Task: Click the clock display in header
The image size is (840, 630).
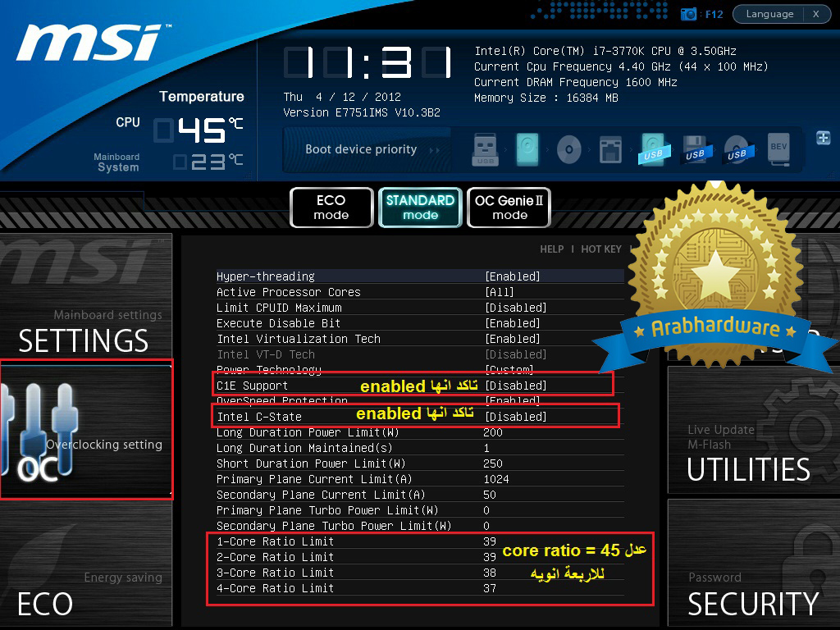Action: click(x=368, y=62)
